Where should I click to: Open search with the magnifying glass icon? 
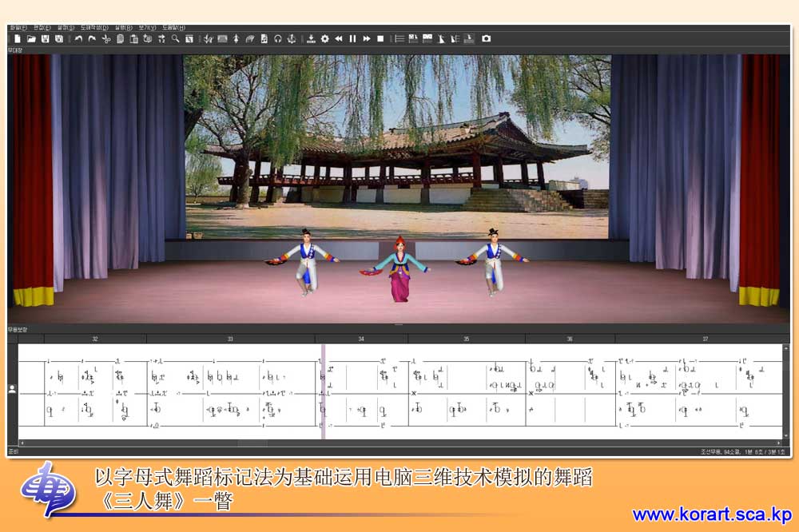point(175,38)
